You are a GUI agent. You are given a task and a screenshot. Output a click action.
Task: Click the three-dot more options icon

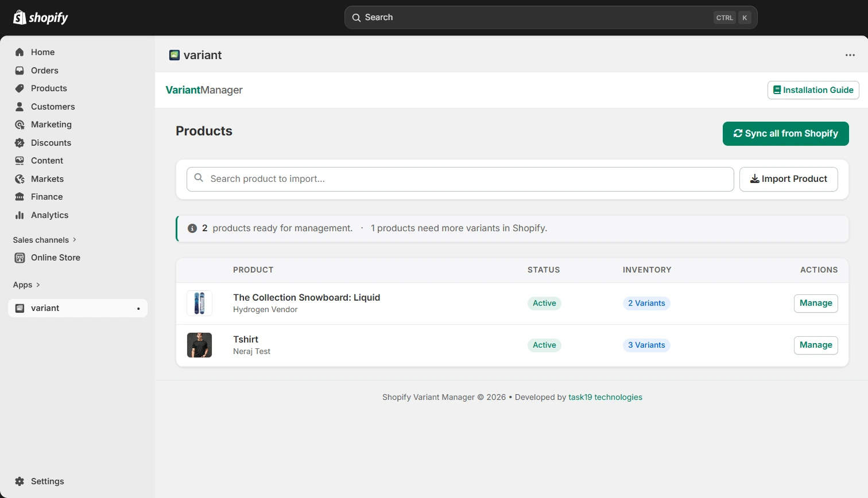pyautogui.click(x=850, y=55)
